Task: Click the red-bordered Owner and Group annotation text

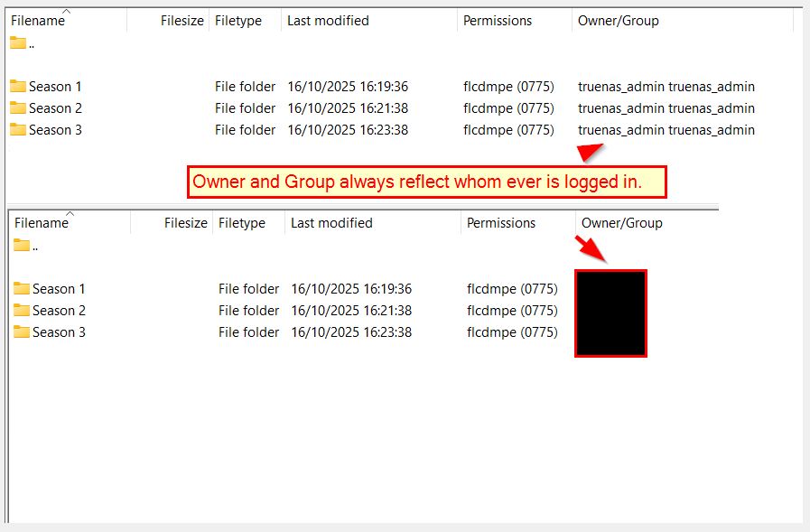Action: pos(426,182)
